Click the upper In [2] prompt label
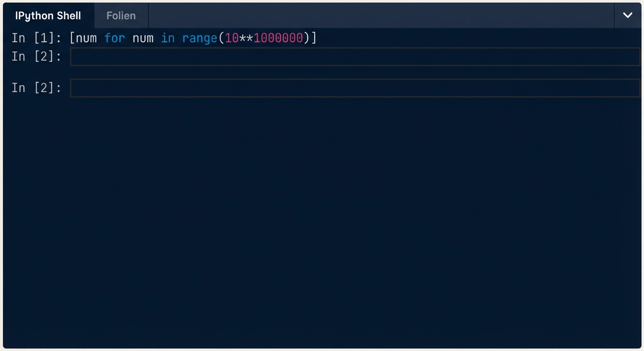This screenshot has height=351, width=644. coord(36,57)
